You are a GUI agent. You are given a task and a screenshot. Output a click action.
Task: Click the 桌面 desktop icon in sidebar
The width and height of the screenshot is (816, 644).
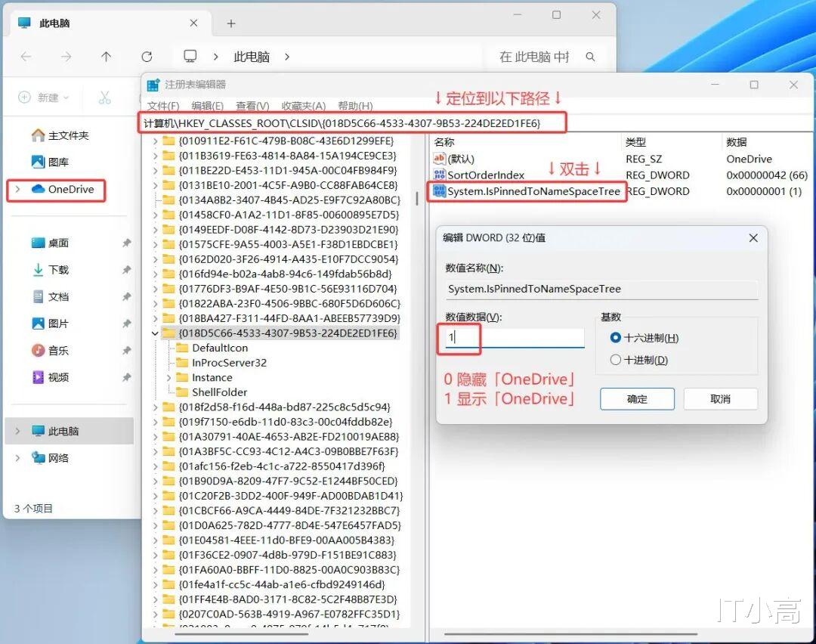click(38, 243)
